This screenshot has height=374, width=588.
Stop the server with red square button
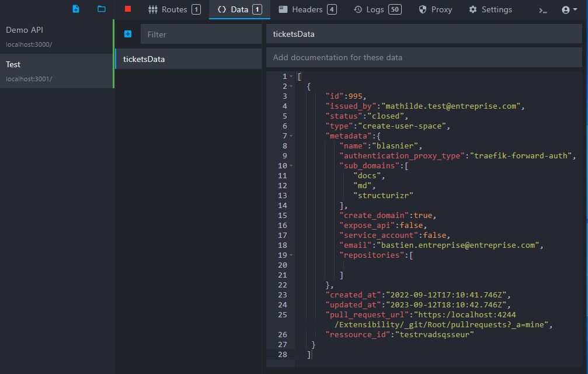tap(128, 9)
